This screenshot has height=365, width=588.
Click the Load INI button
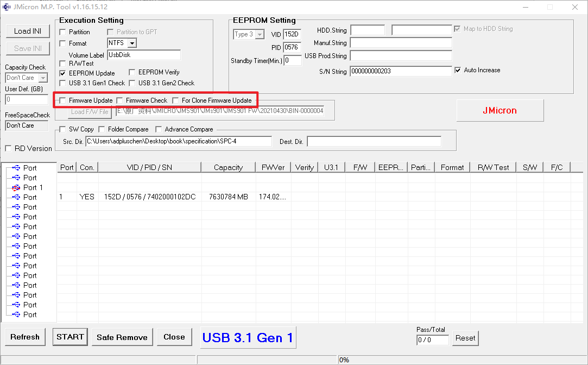28,31
